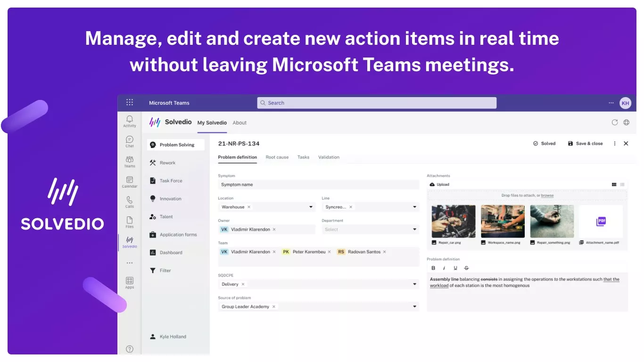644x362 pixels.
Task: Open the Department select dropdown
Action: 370,230
